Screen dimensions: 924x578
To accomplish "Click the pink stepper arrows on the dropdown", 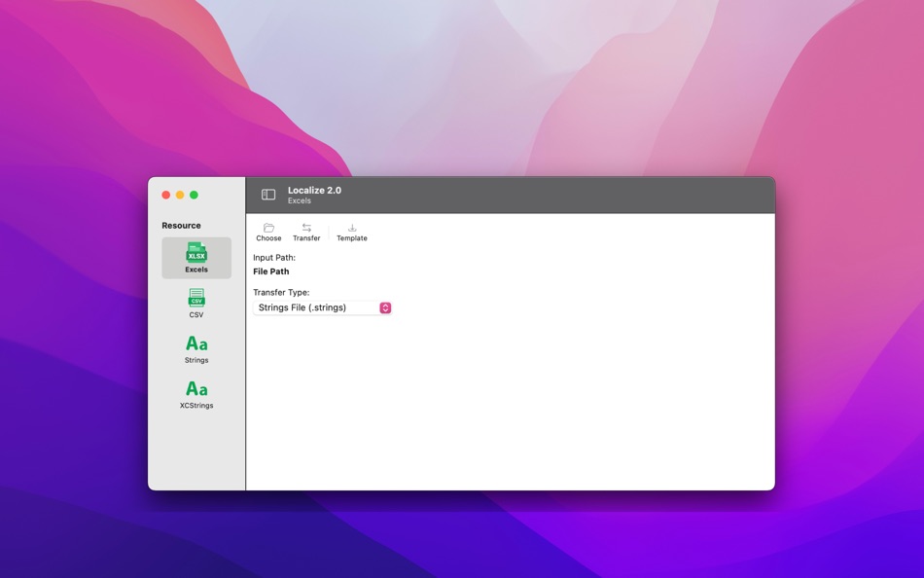I will (x=385, y=307).
